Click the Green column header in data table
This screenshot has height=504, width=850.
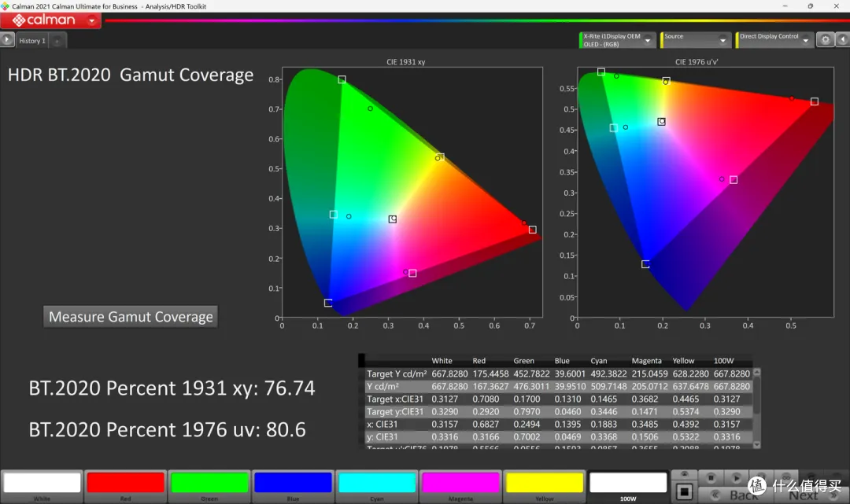tap(523, 361)
